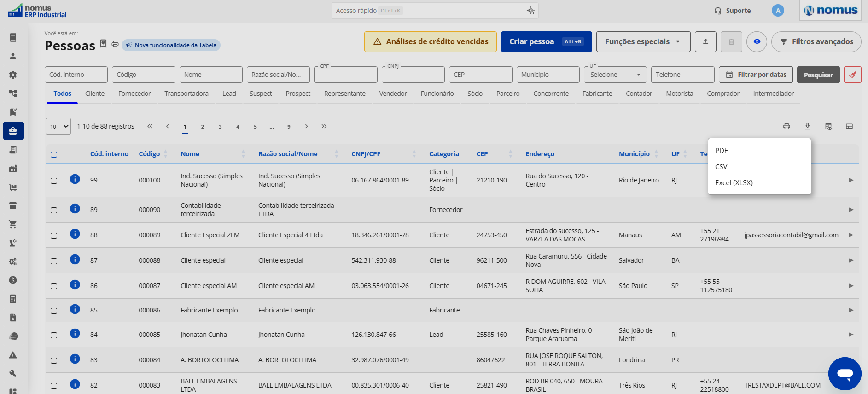Toggle the eye visibility button
The height and width of the screenshot is (394, 868).
(757, 41)
